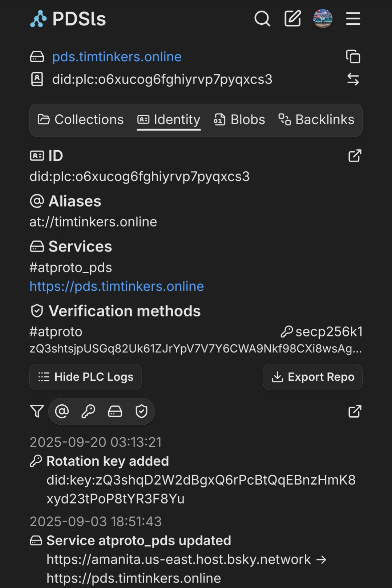Open the user avatar profile picture
The image size is (392, 588).
tap(323, 19)
